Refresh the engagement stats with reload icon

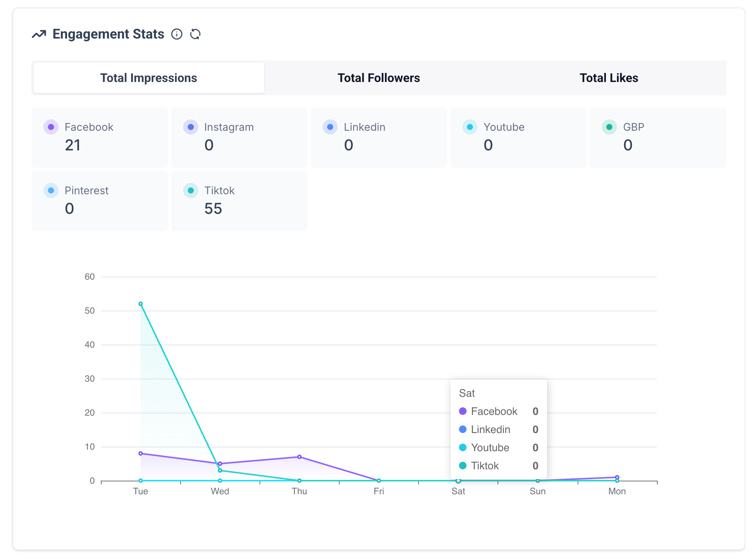pyautogui.click(x=195, y=34)
